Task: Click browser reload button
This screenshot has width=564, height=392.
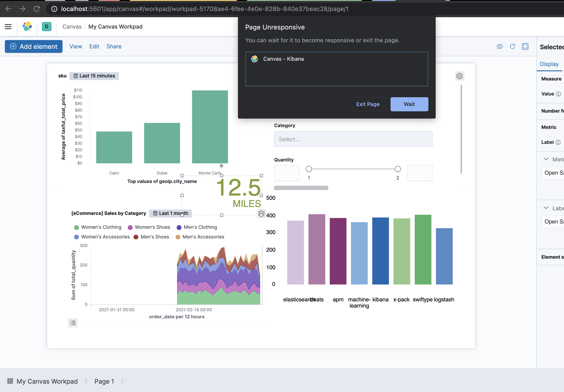Action: (37, 9)
